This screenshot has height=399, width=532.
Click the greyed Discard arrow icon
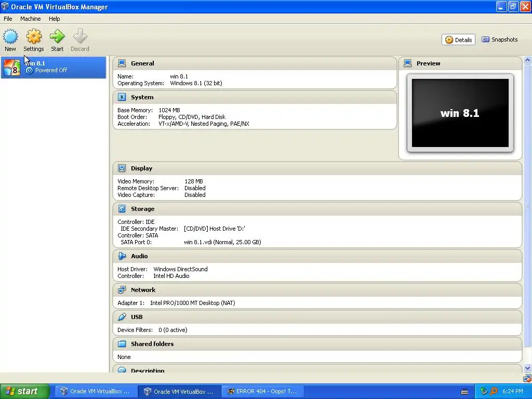[80, 37]
